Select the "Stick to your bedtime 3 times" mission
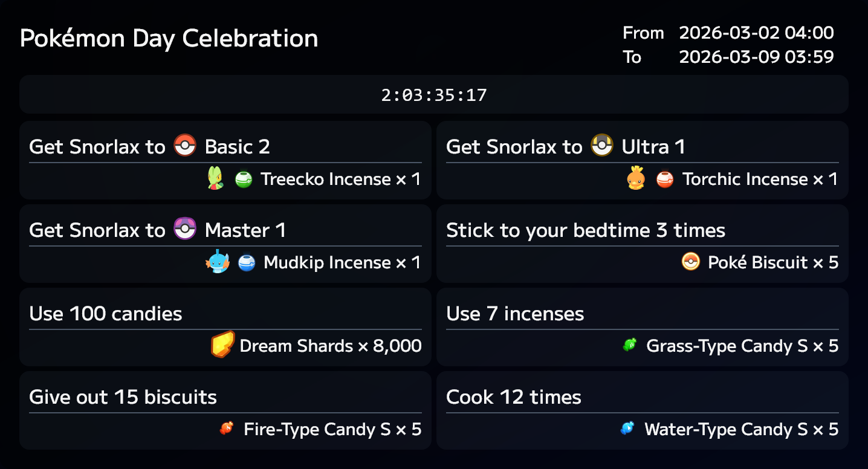 pyautogui.click(x=585, y=230)
